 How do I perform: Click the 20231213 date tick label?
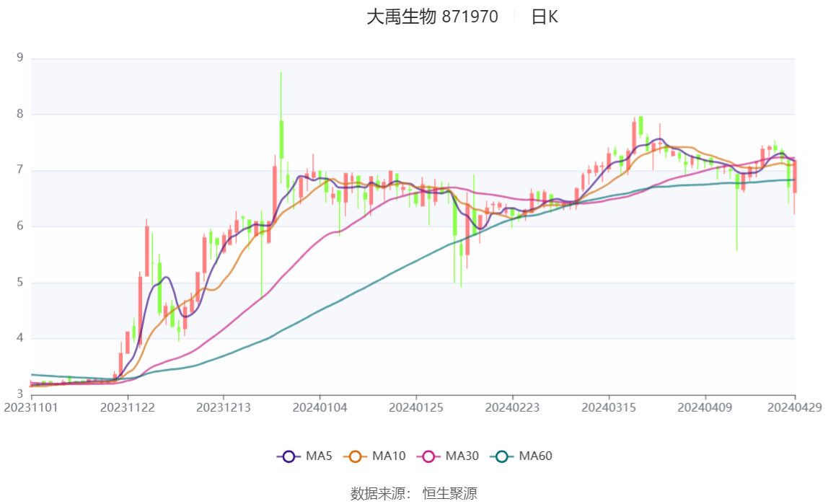click(224, 407)
